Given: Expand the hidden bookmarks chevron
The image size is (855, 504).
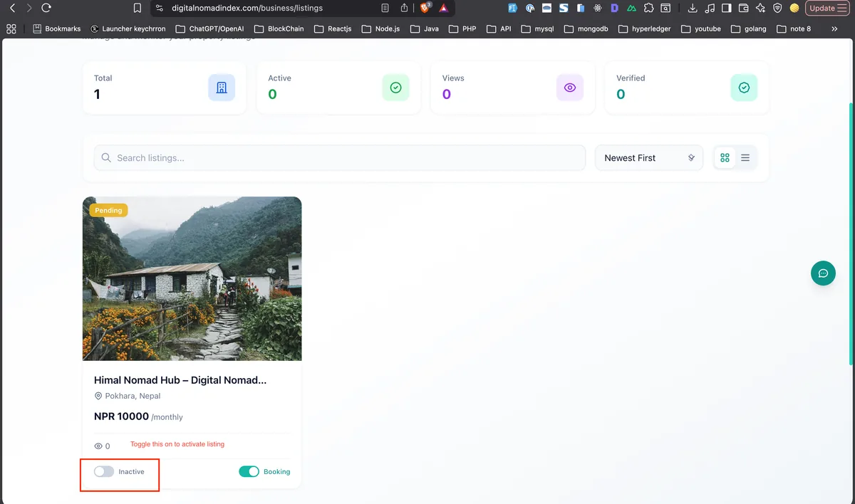Looking at the screenshot, I should pos(834,28).
